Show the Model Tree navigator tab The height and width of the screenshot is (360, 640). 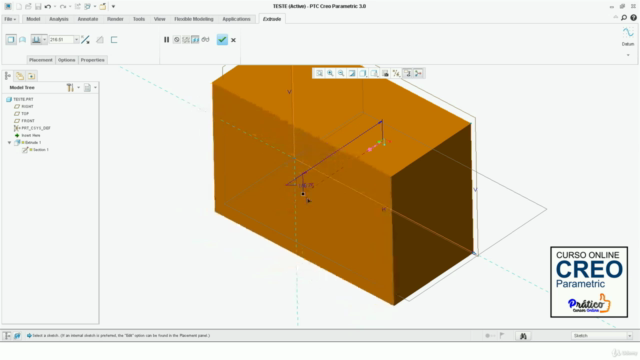tap(8, 76)
